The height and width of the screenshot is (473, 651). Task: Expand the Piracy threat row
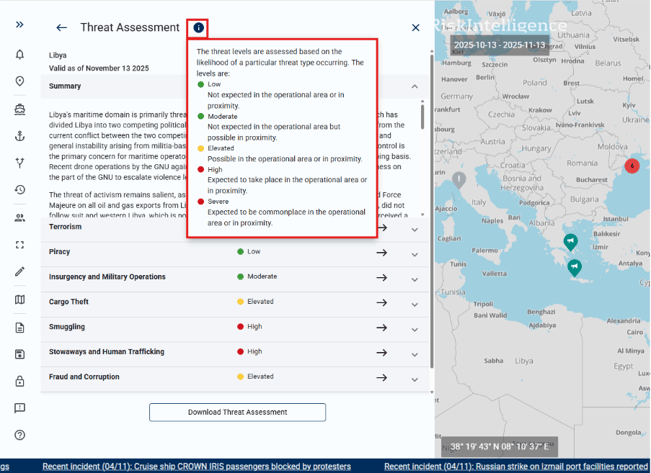tap(415, 253)
